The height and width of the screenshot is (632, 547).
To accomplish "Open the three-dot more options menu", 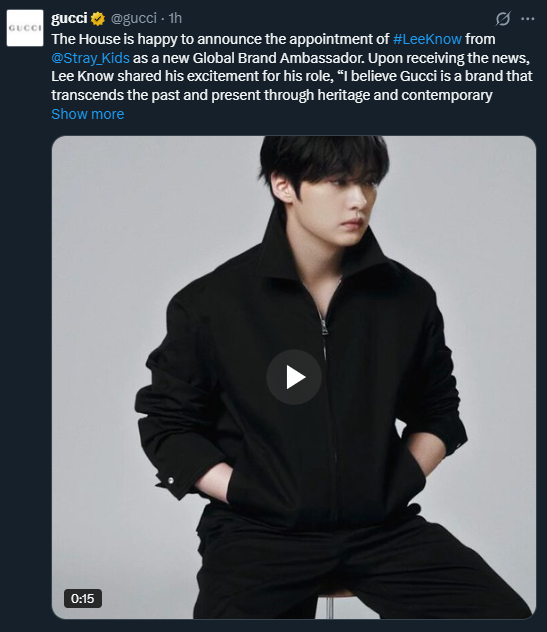I will [x=528, y=19].
